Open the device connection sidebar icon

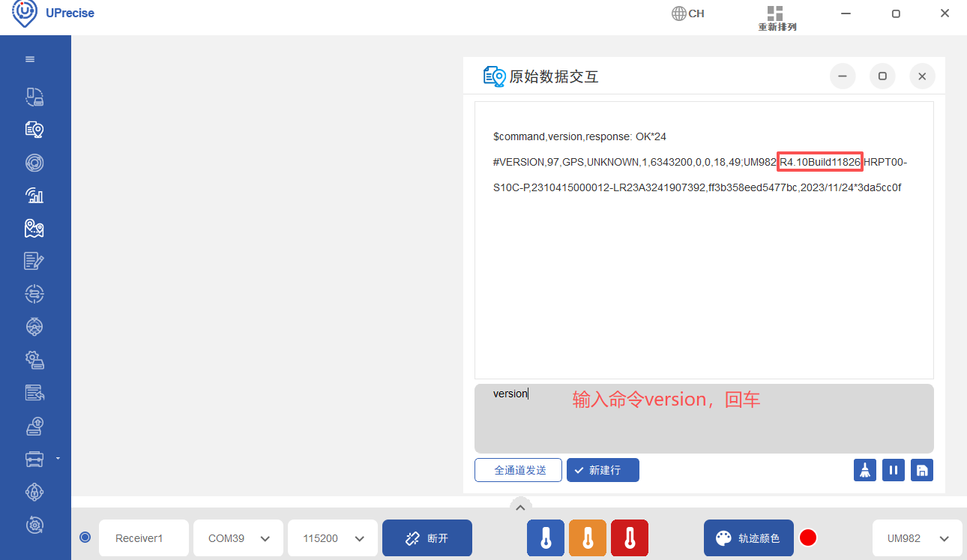(34, 97)
